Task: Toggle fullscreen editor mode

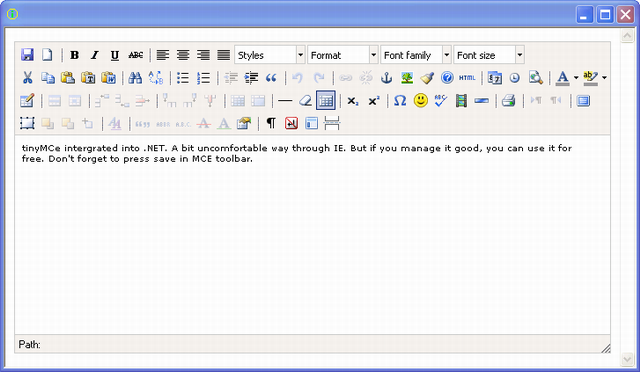Action: click(x=583, y=100)
